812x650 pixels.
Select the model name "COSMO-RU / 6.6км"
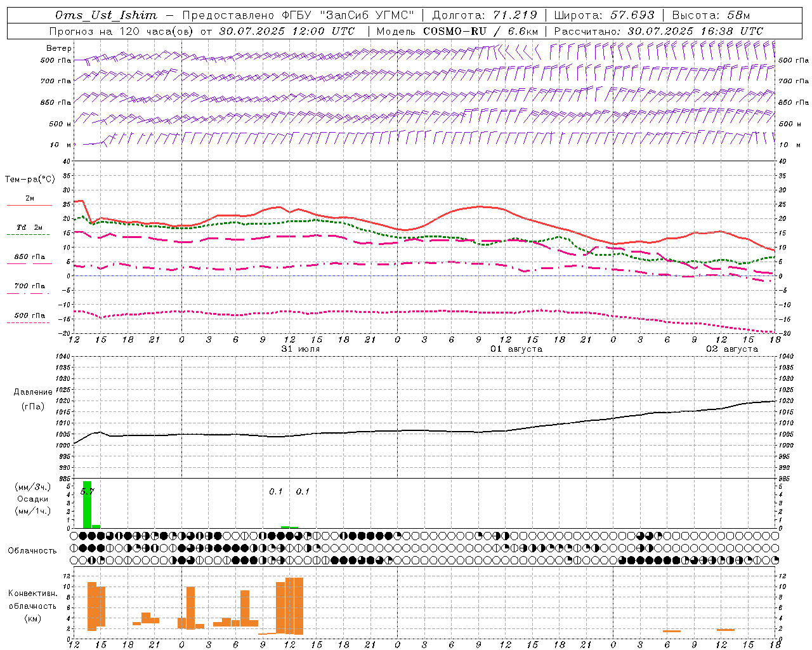pos(481,31)
